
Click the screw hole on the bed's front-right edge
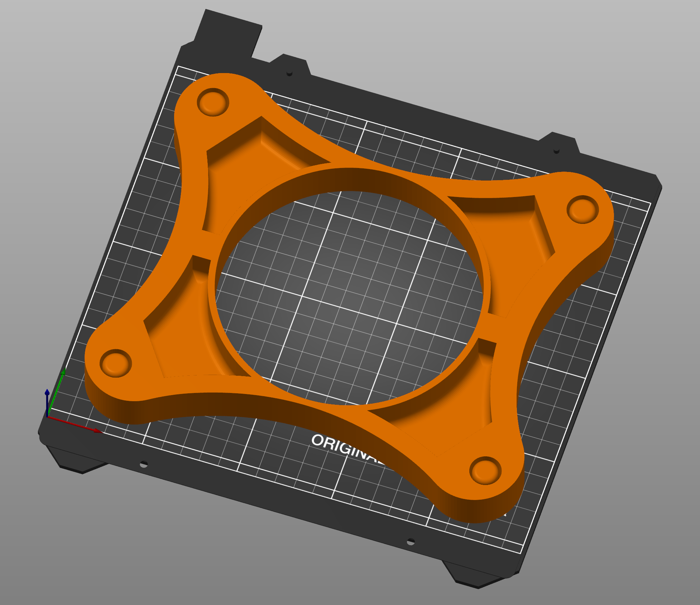pos(411,542)
